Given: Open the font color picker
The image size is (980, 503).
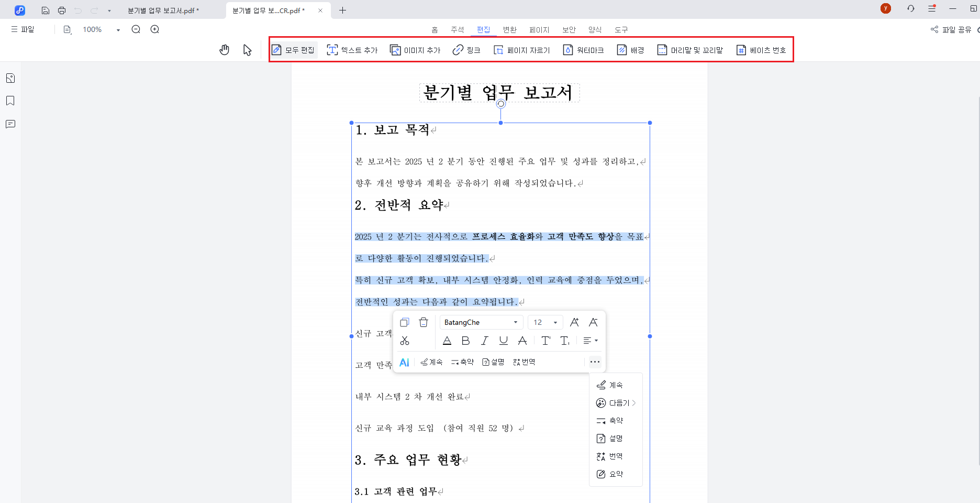Looking at the screenshot, I should pos(447,340).
